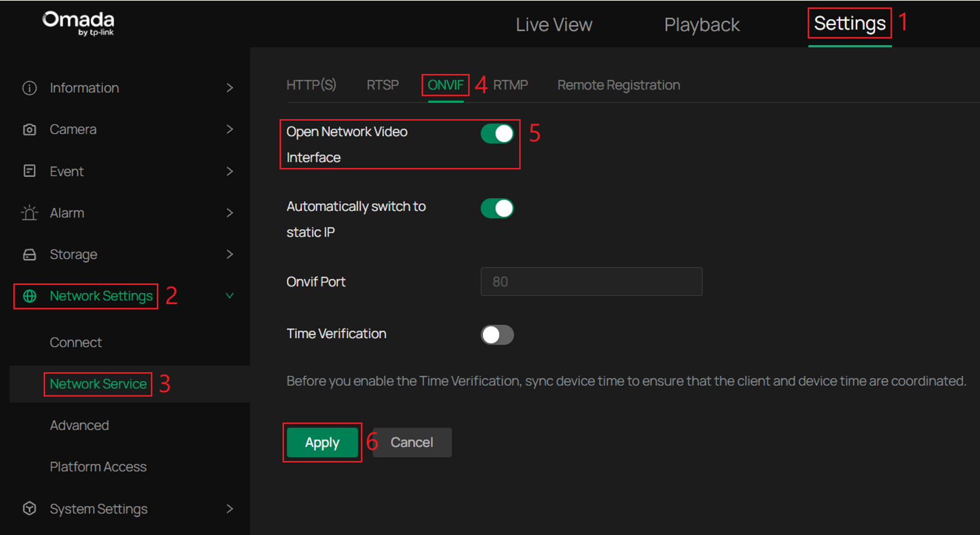Click the Onvif Port input field

tap(591, 282)
